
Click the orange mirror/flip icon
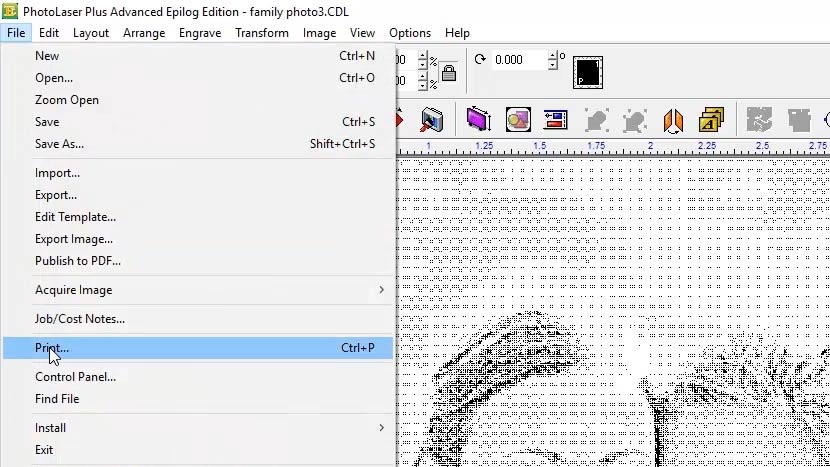673,121
